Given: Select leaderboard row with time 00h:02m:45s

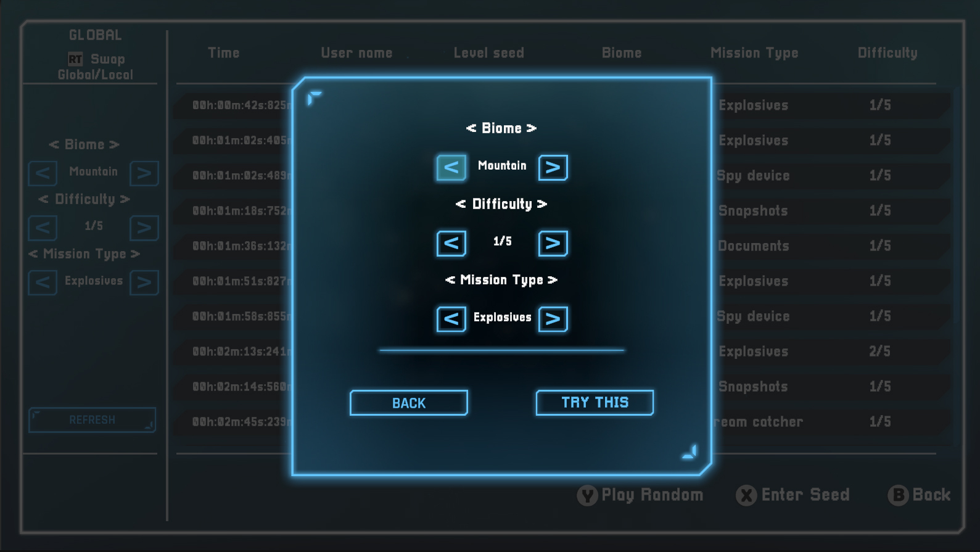Looking at the screenshot, I should pyautogui.click(x=561, y=422).
